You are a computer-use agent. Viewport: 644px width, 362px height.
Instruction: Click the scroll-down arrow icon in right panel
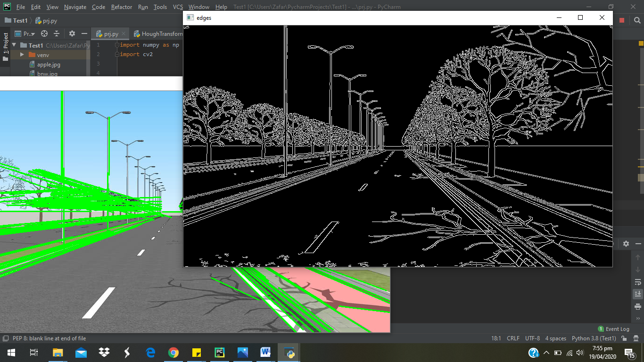(638, 269)
